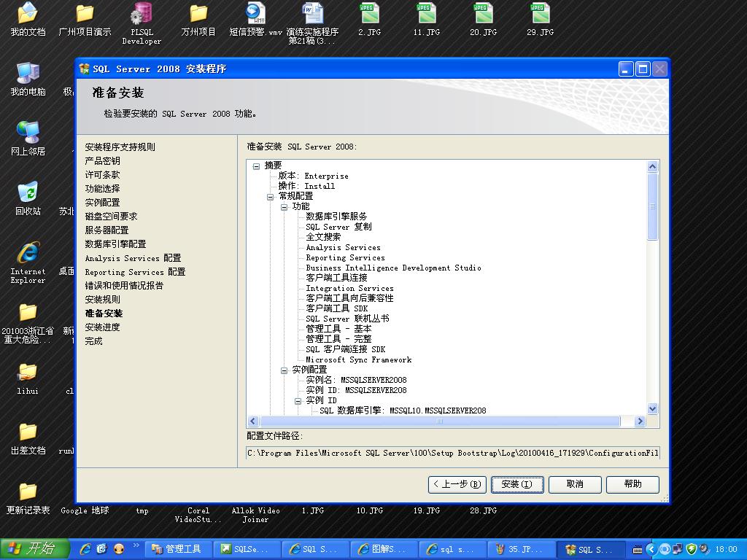
Task: Open the 万州项目 folder icon
Action: pos(198,15)
